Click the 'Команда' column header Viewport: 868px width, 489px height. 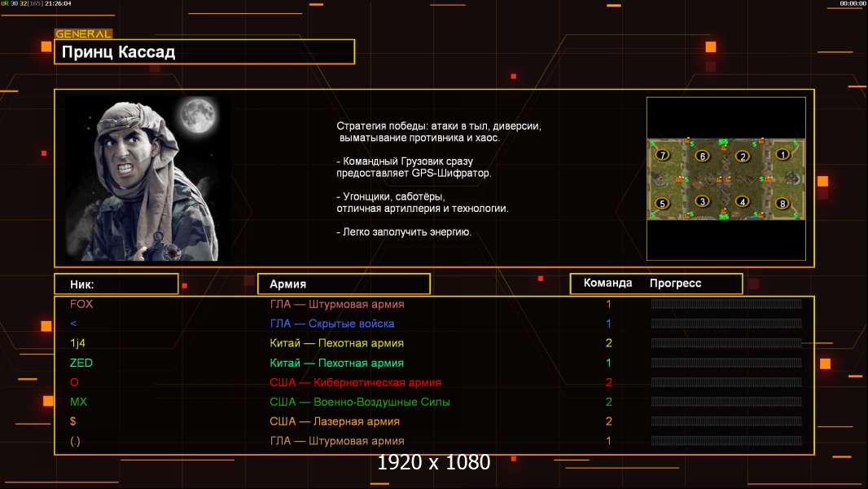(x=607, y=283)
